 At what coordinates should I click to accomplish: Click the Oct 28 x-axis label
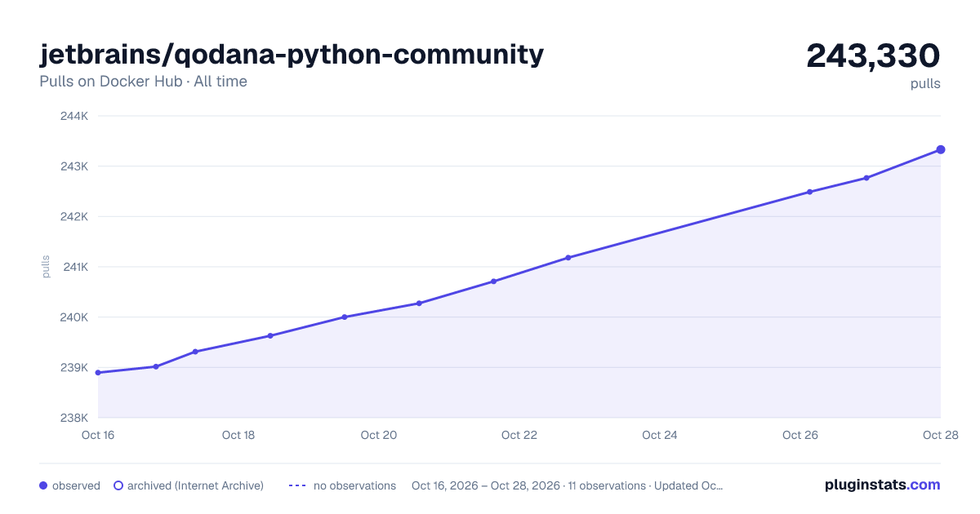(x=939, y=435)
